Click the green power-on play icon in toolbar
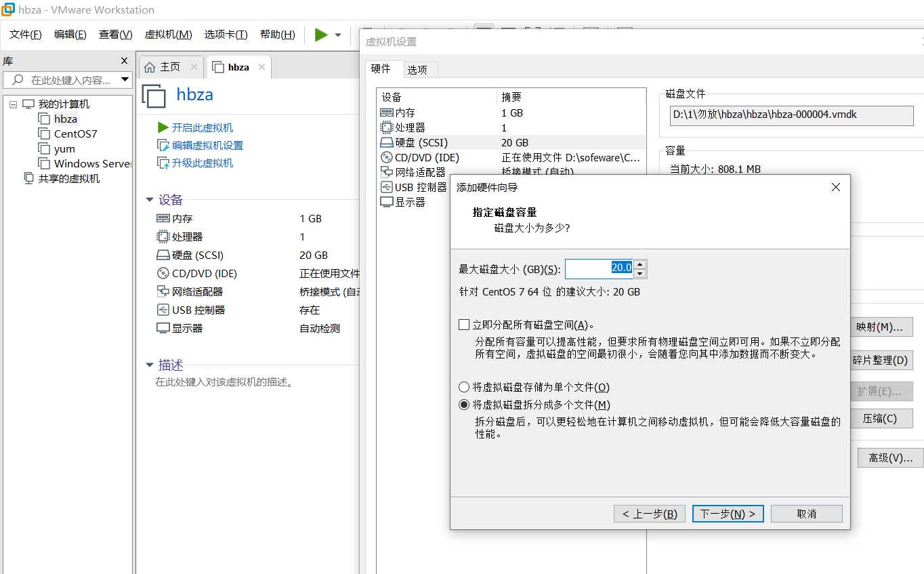Screen dimensions: 924x574 [x=321, y=35]
